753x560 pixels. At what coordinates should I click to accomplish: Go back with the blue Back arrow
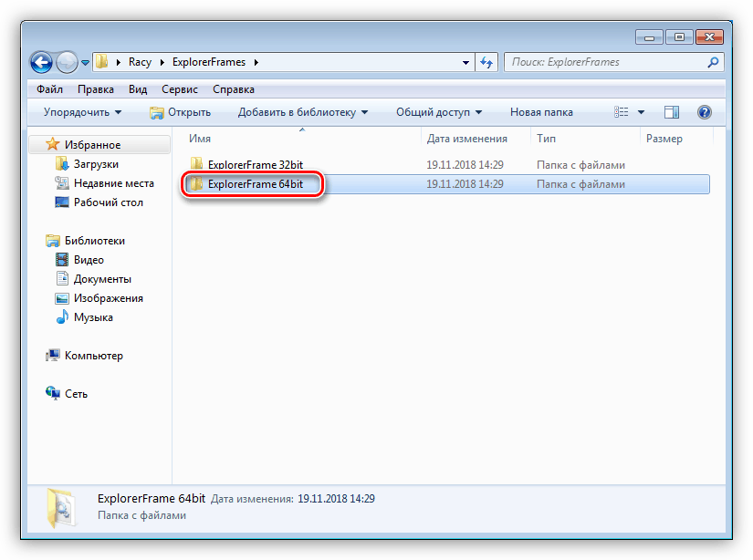pyautogui.click(x=41, y=62)
